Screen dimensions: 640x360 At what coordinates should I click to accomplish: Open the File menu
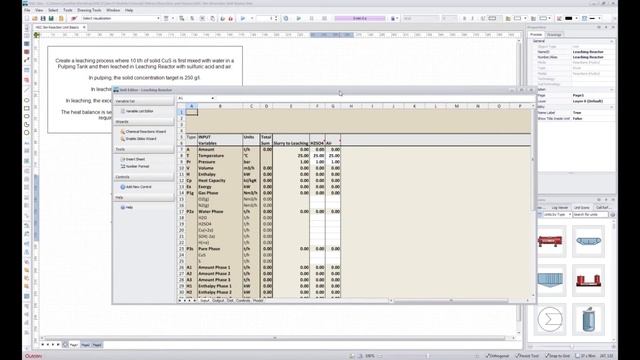pyautogui.click(x=27, y=10)
